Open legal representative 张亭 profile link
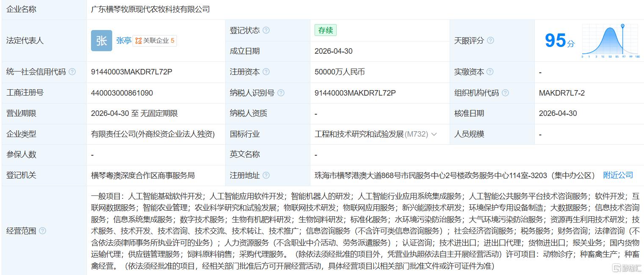644x275 pixels. (124, 41)
